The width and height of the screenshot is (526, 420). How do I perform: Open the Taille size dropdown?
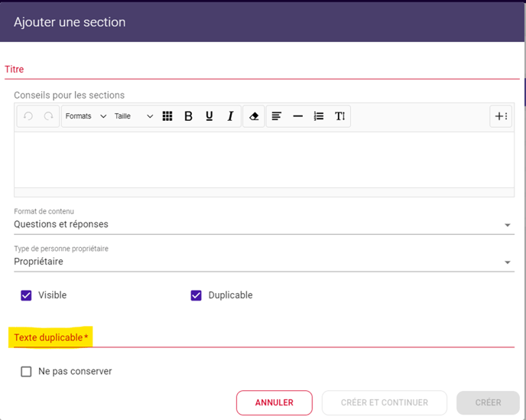[134, 116]
